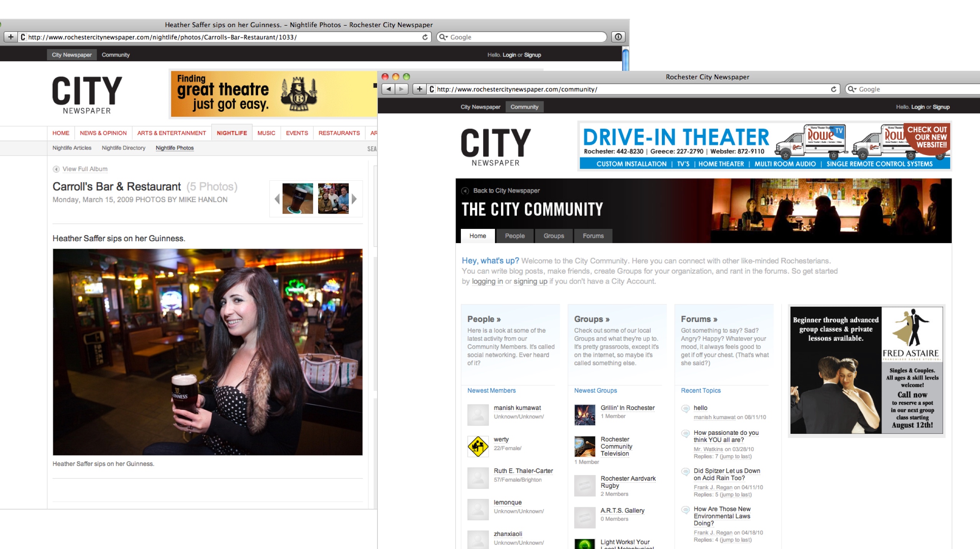This screenshot has width=980, height=549.
Task: Click the logging in link in the welcome text
Action: coord(487,281)
